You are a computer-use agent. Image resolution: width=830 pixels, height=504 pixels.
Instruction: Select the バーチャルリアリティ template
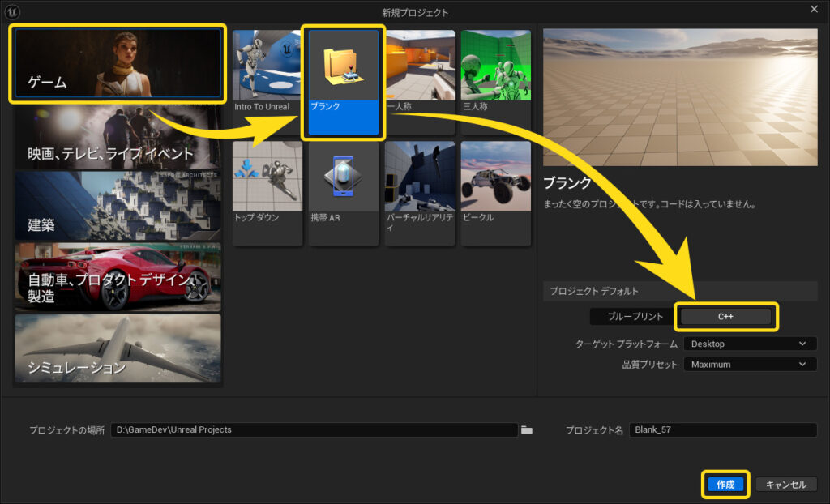click(x=420, y=193)
